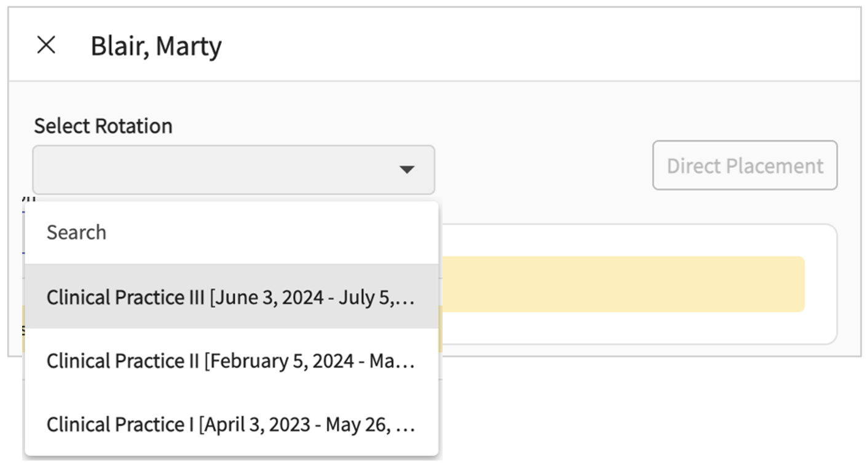Click the truncated ellipsis of Clinical Practice II

click(407, 362)
